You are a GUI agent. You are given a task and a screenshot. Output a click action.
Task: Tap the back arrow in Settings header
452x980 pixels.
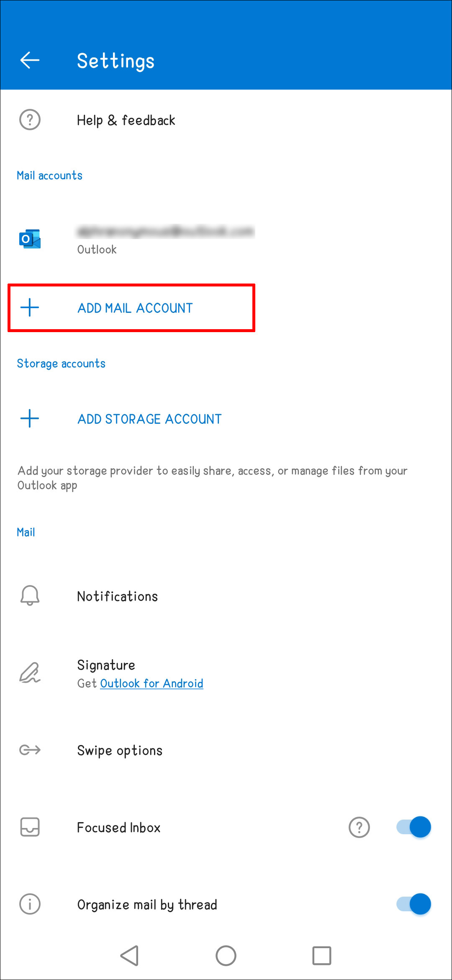(x=30, y=60)
